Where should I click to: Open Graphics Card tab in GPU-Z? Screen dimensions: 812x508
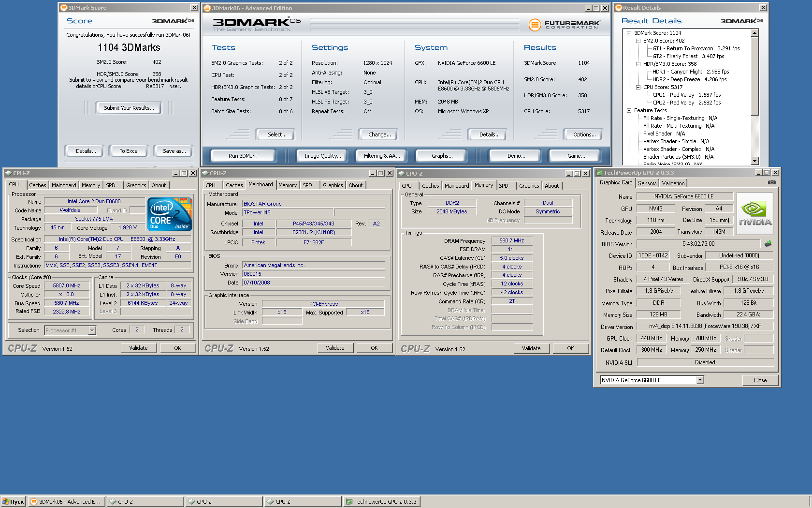616,183
